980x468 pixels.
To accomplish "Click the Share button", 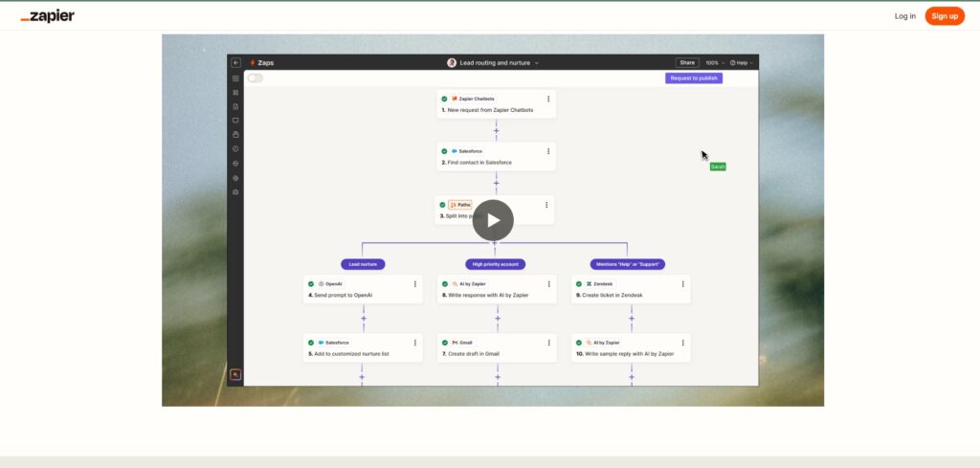I will pos(687,62).
